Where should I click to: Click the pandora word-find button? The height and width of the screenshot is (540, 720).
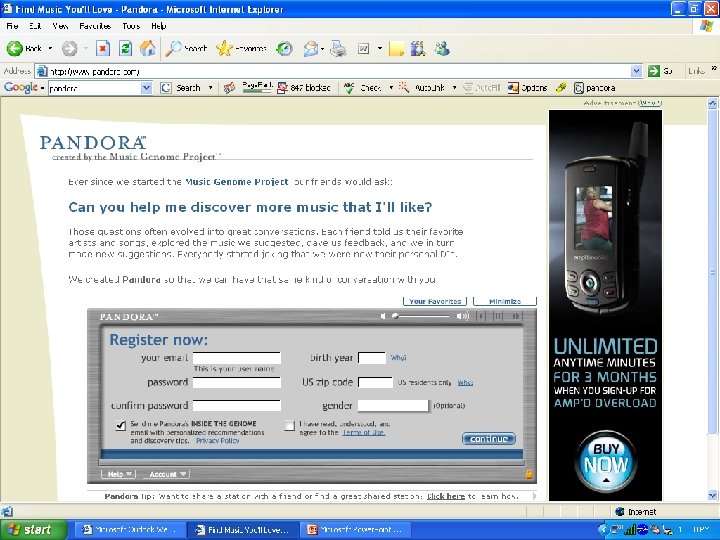pyautogui.click(x=595, y=88)
